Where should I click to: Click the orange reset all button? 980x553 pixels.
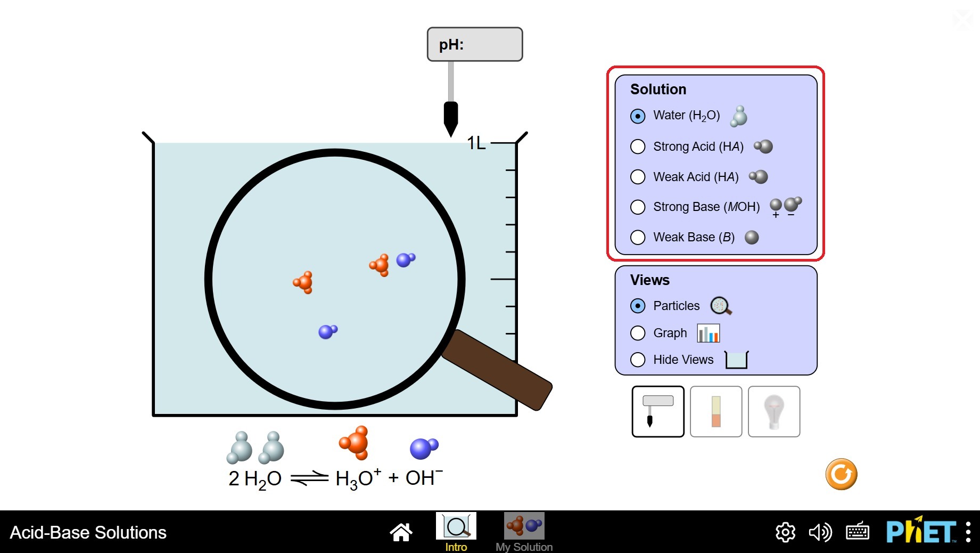(x=841, y=474)
